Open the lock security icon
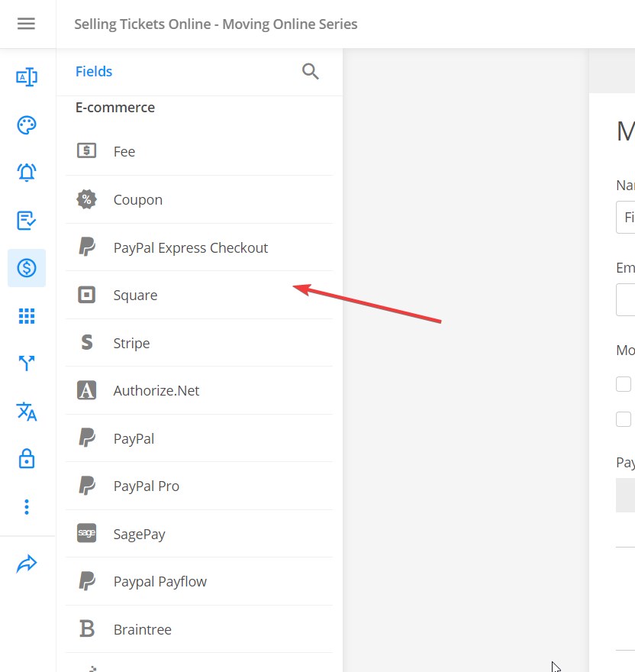Image resolution: width=635 pixels, height=672 pixels. pos(27,459)
